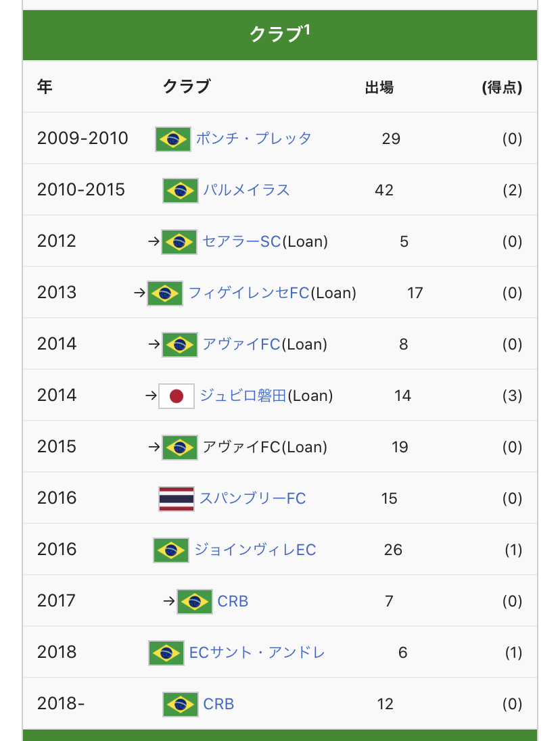Open the ECサント・アンドレ link

257,652
